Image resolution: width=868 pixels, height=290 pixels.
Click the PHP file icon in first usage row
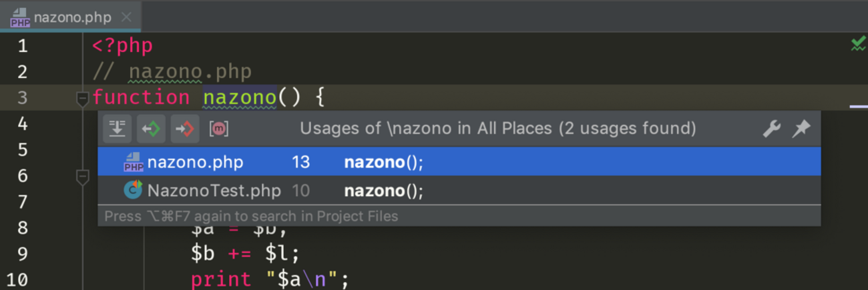[134, 162]
